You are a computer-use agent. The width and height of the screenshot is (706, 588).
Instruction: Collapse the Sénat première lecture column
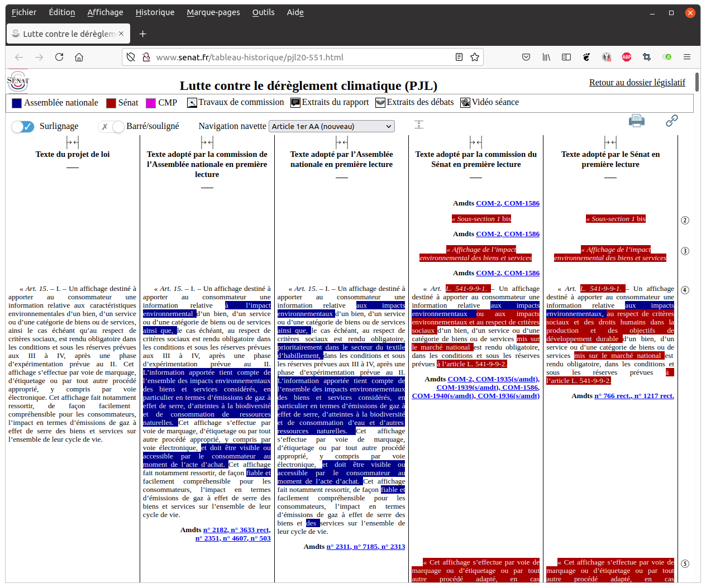point(610,142)
